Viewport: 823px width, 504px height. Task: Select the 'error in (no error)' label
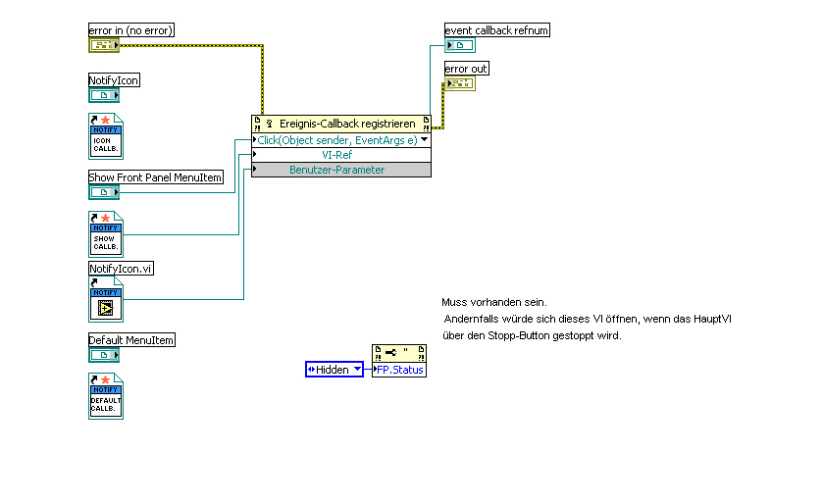[131, 30]
